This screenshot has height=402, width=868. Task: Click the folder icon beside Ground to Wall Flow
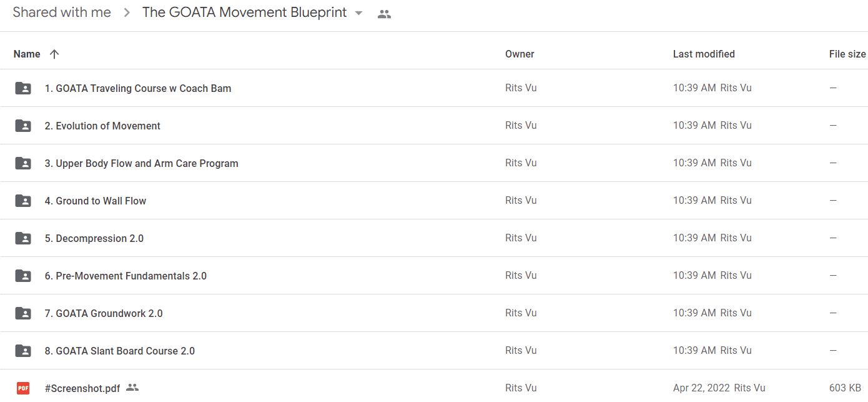23,201
